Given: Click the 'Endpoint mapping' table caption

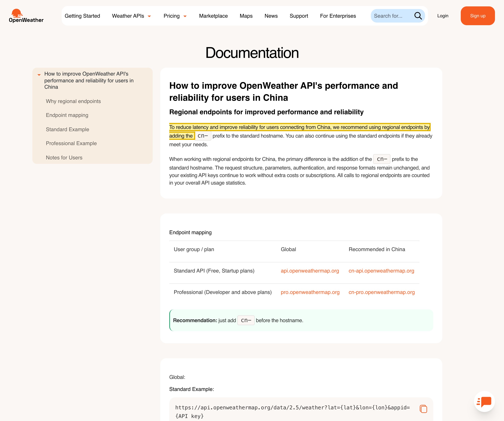Looking at the screenshot, I should (x=190, y=232).
